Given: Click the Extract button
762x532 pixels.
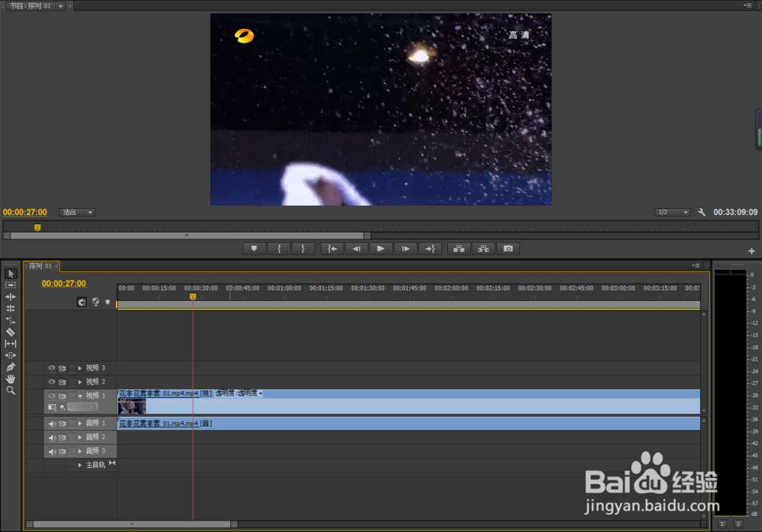Looking at the screenshot, I should pyautogui.click(x=483, y=249).
